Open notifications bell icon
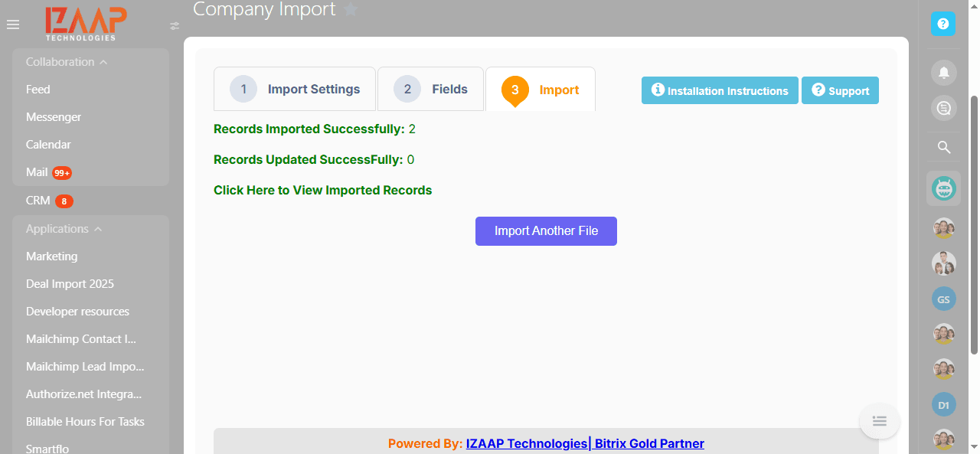Image resolution: width=980 pixels, height=454 pixels. pos(943,72)
